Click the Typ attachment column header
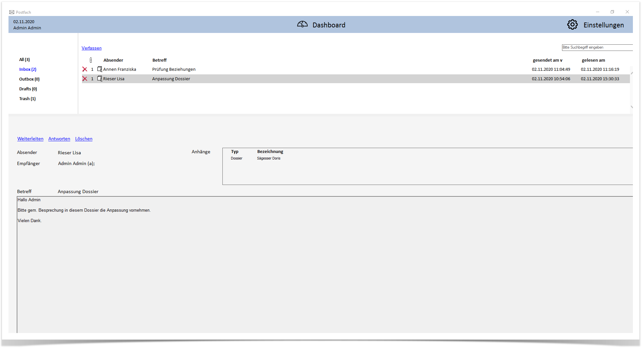The image size is (644, 349). tap(234, 152)
